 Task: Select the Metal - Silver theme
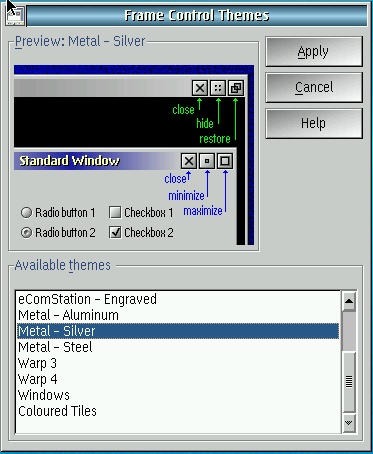178,331
